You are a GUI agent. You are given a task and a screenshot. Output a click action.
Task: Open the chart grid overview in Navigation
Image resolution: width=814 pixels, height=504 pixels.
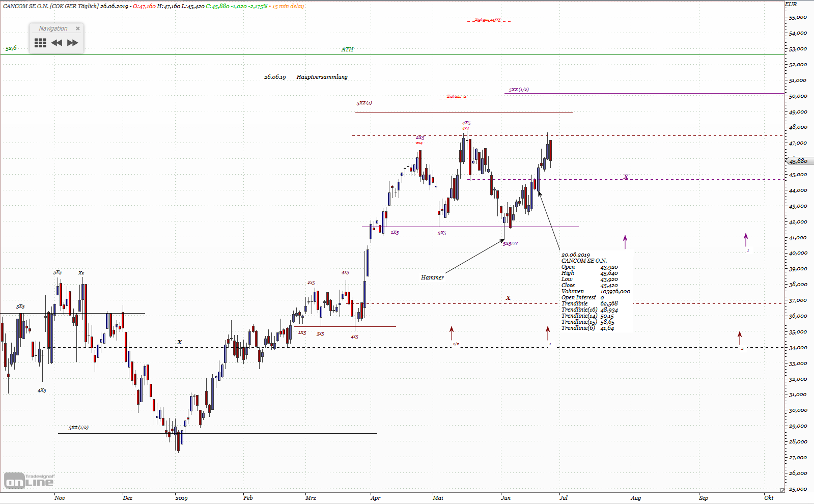[40, 43]
